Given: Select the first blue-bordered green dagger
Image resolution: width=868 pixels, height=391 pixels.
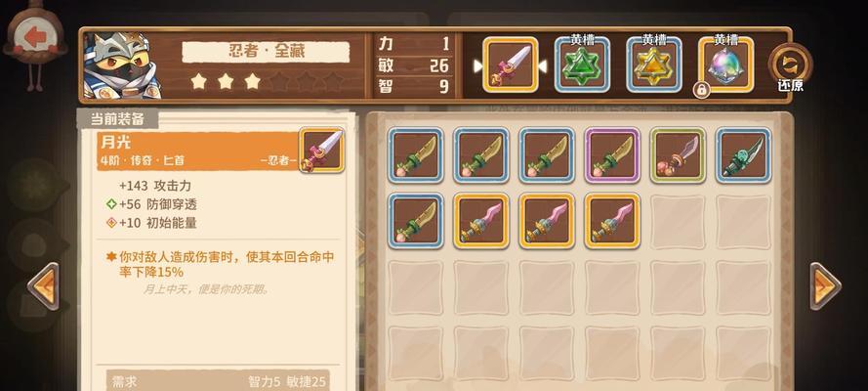Looking at the screenshot, I should pyautogui.click(x=416, y=155).
